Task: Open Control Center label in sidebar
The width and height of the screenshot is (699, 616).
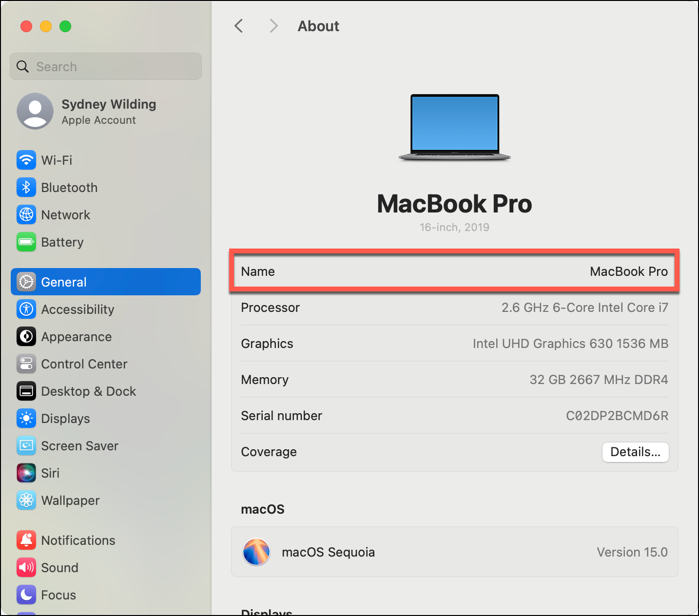Action: (x=84, y=364)
